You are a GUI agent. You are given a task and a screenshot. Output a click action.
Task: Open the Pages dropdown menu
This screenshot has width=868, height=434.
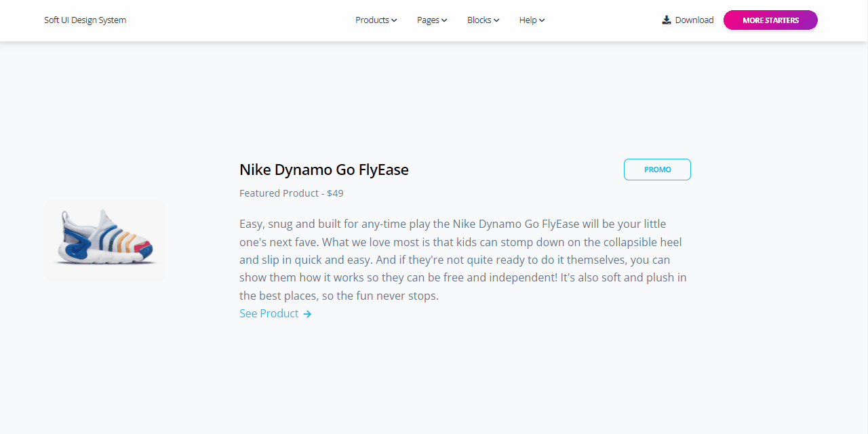point(432,20)
